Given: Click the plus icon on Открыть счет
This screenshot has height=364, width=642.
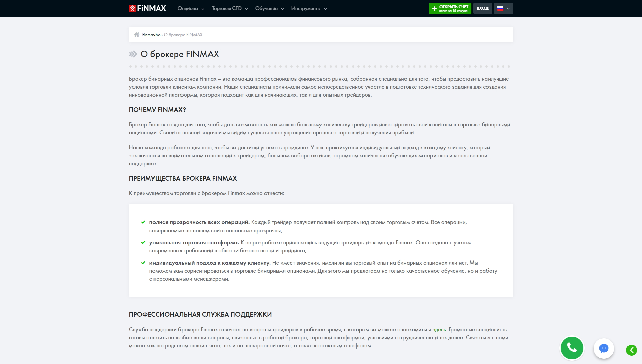Looking at the screenshot, I should pos(434,9).
